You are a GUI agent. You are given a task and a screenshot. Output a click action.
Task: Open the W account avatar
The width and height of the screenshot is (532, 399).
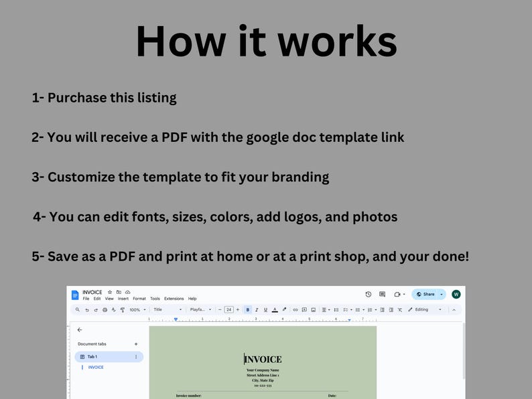[x=456, y=295]
